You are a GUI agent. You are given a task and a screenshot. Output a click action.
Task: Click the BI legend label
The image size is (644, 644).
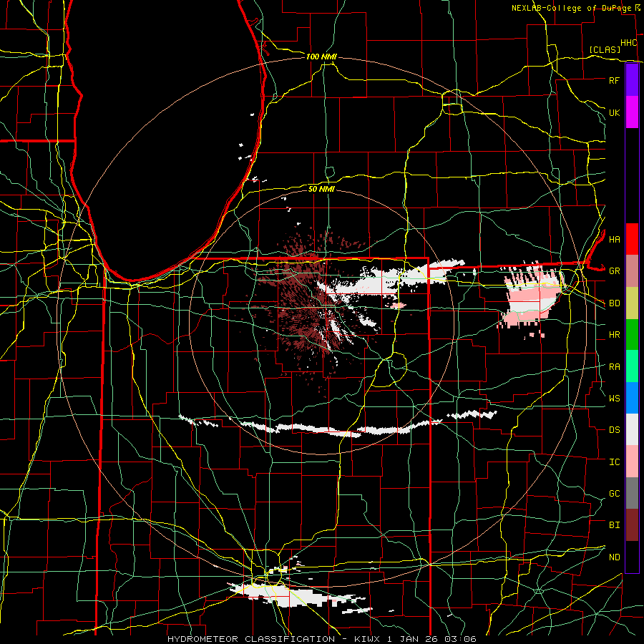click(614, 525)
